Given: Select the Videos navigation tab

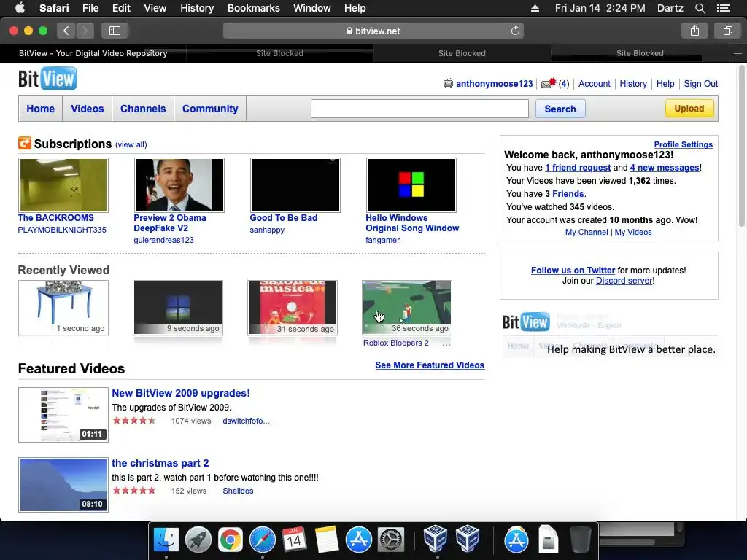Looking at the screenshot, I should [x=88, y=109].
